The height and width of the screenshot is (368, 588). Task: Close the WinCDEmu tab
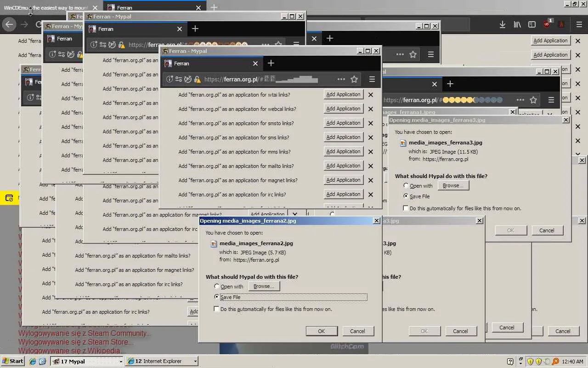(x=95, y=8)
